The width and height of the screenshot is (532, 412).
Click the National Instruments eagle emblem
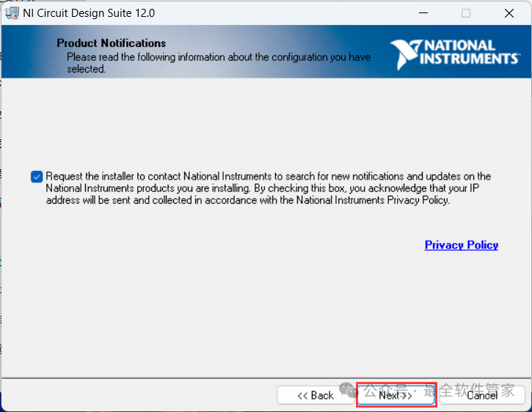404,55
